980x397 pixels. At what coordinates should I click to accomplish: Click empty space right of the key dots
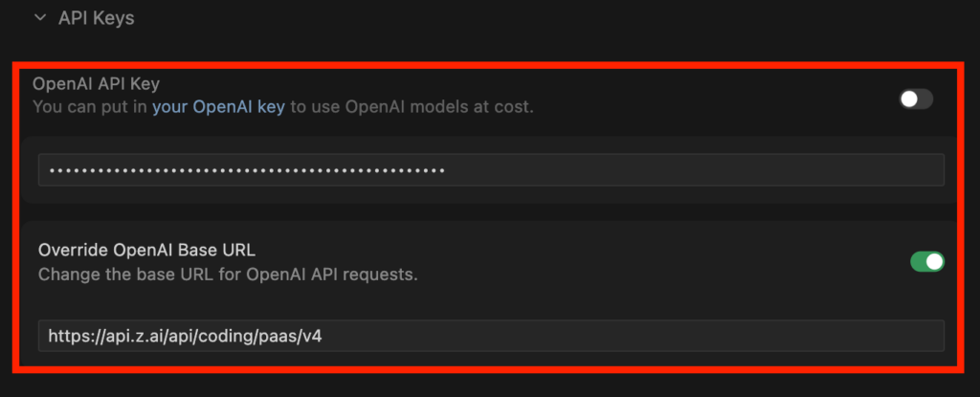pyautogui.click(x=689, y=170)
